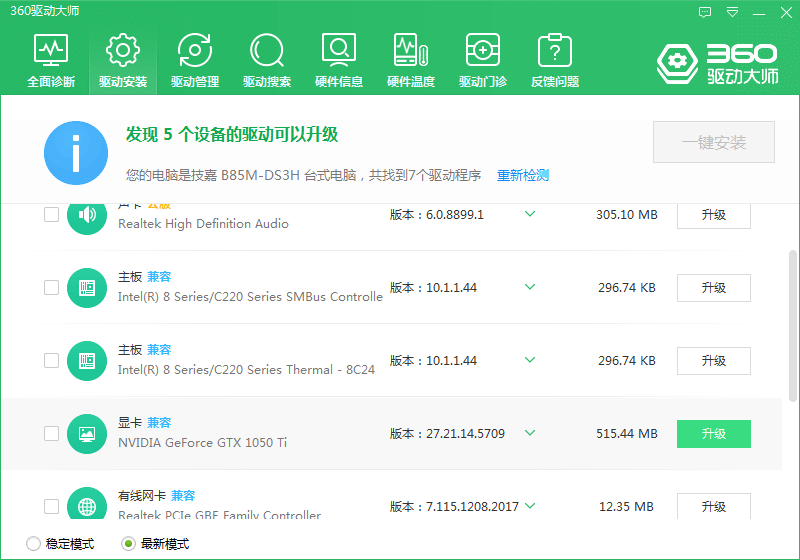Expand version dropdown for NVIDIA GeForce driver

point(530,433)
